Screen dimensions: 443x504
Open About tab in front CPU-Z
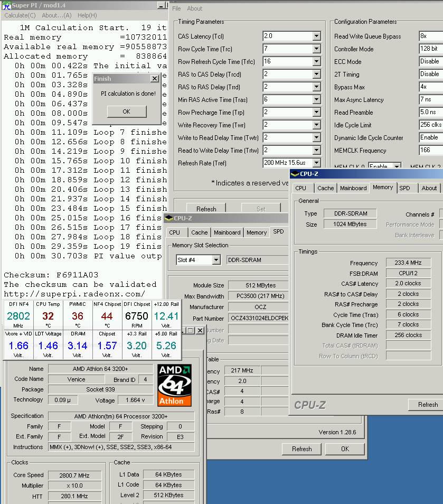click(429, 188)
